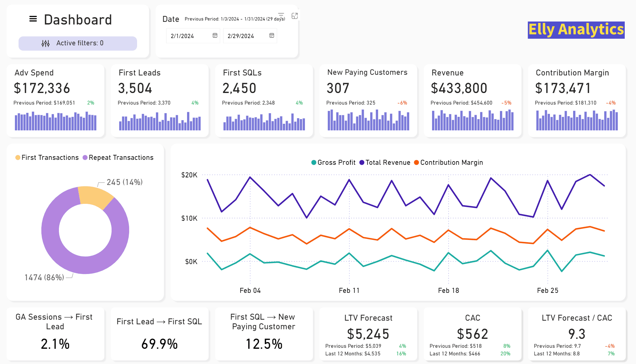Click the focus mode pop-out icon
636x364 pixels.
(x=295, y=16)
